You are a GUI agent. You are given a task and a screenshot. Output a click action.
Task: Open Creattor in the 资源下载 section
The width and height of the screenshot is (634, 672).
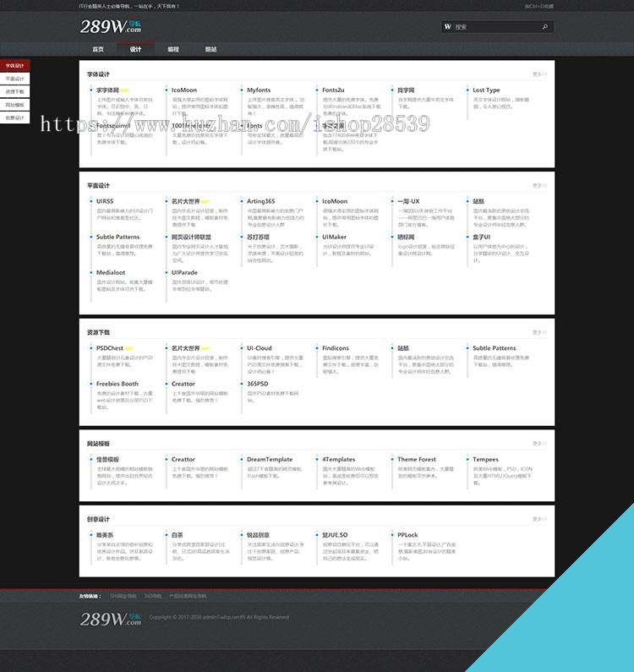point(183,384)
